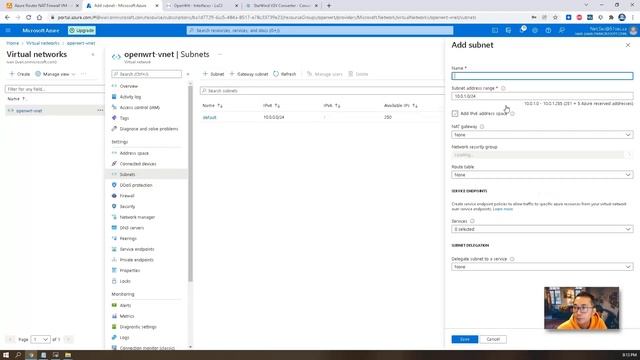Open the feedback icon in the header
The height and width of the screenshot is (360, 640).
(x=562, y=30)
